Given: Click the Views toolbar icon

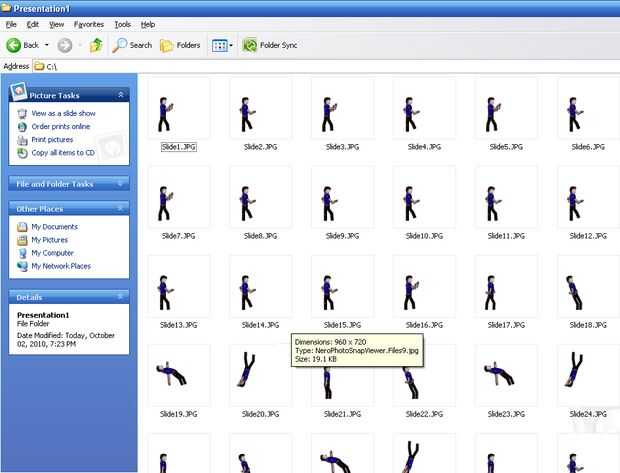Looking at the screenshot, I should [219, 45].
